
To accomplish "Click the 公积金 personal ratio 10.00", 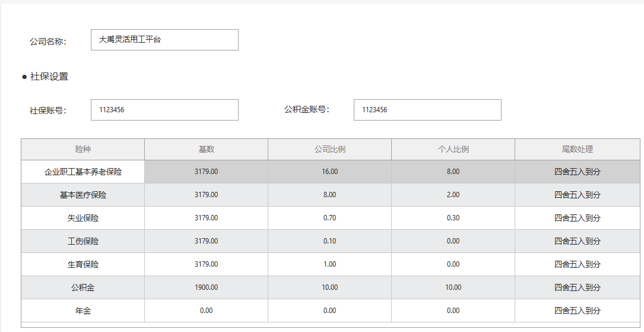I will (453, 287).
